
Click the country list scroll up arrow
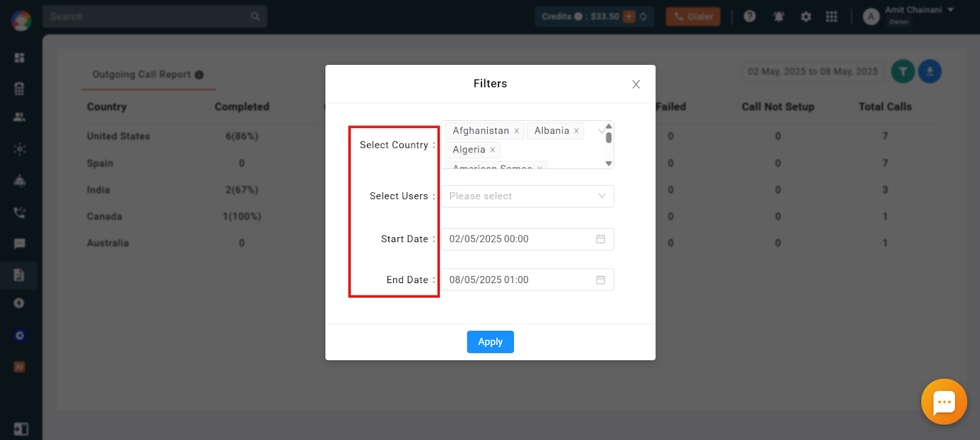(x=609, y=126)
